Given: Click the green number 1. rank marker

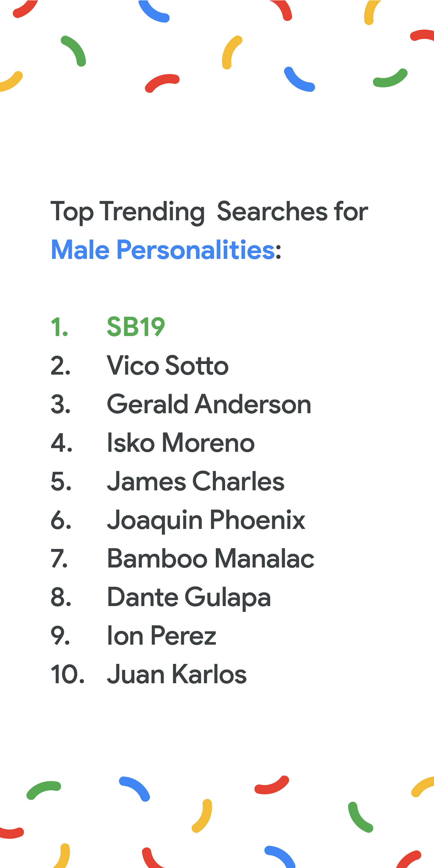Looking at the screenshot, I should (x=60, y=327).
